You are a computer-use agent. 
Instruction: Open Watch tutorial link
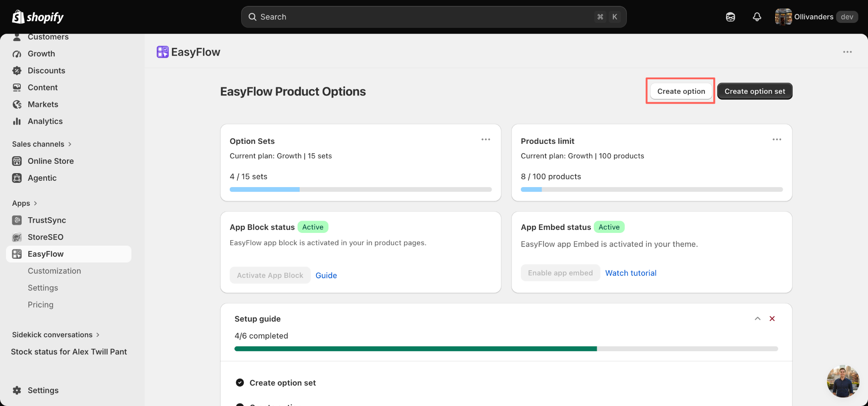pyautogui.click(x=631, y=273)
